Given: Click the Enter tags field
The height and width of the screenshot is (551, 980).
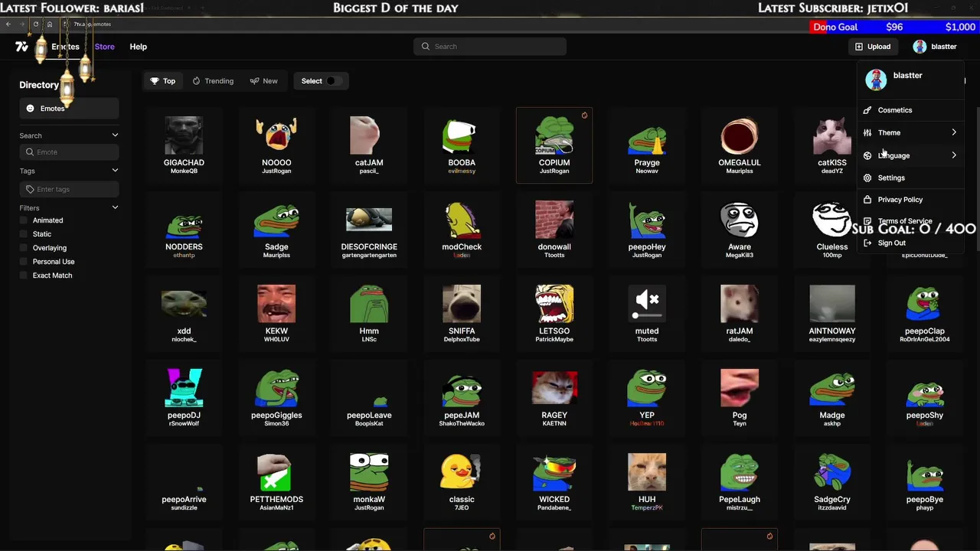Looking at the screenshot, I should pyautogui.click(x=69, y=189).
